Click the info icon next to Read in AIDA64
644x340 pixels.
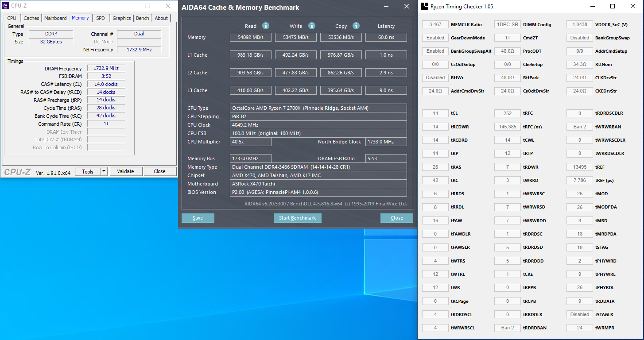(266, 26)
